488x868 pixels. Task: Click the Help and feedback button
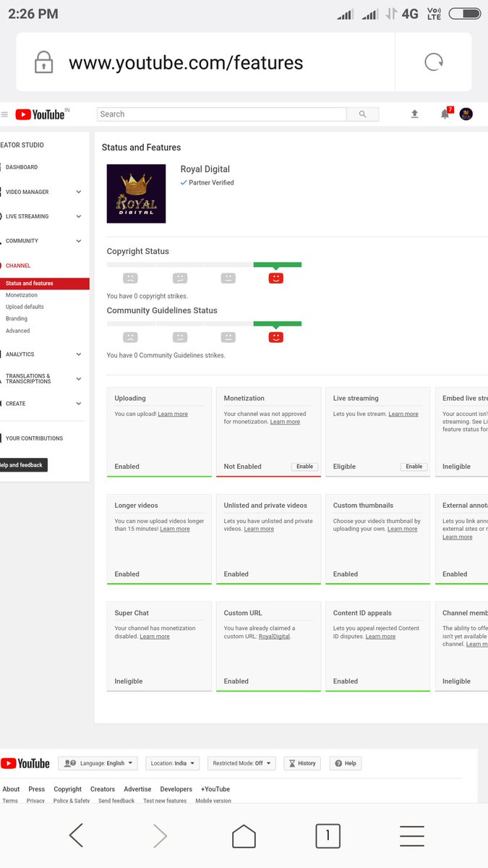pos(23,465)
